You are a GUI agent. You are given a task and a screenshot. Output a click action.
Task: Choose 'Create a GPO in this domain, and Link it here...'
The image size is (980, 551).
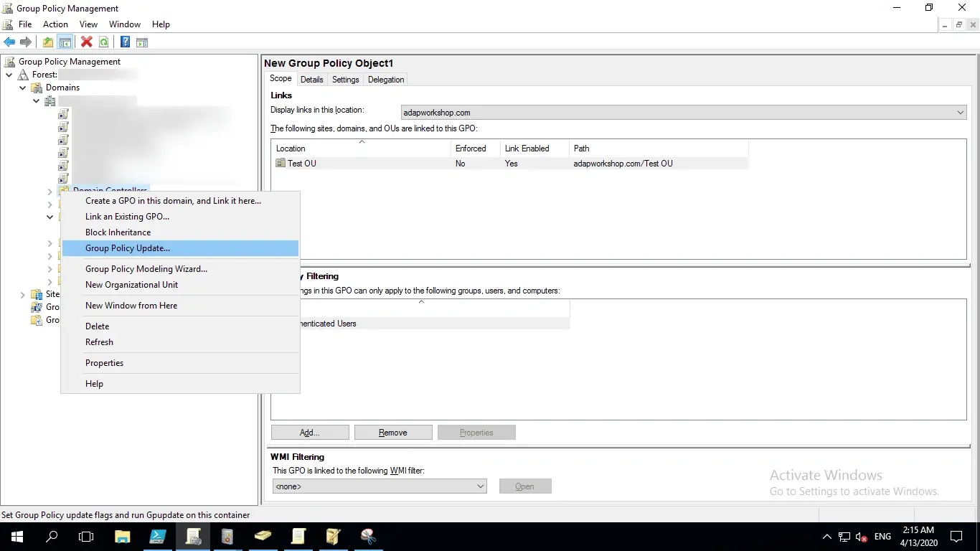tap(180, 201)
